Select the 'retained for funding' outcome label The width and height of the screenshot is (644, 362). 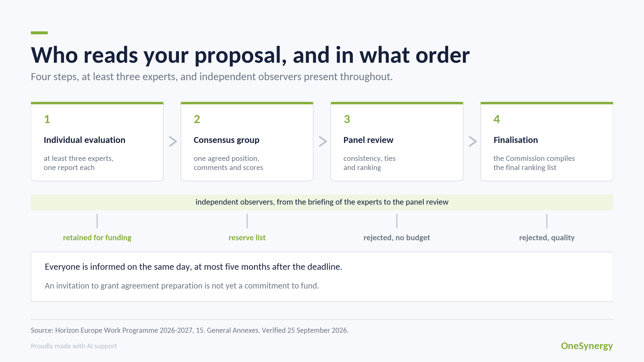97,238
